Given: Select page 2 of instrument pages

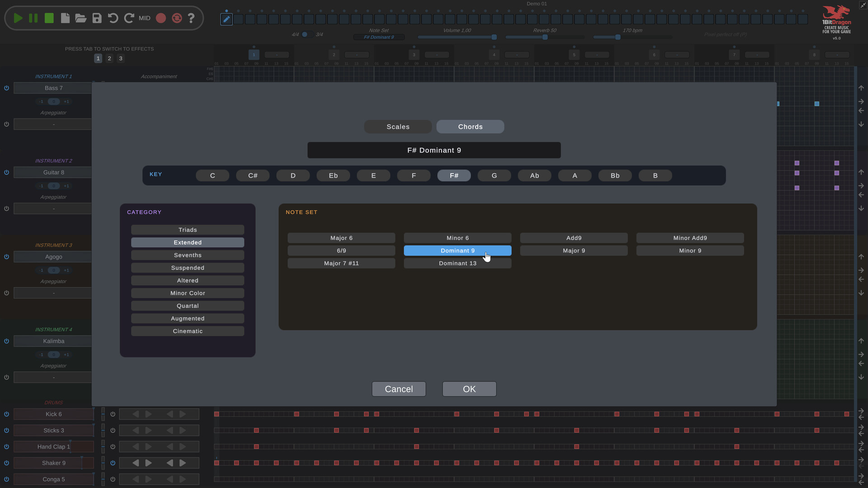Looking at the screenshot, I should coord(109,58).
